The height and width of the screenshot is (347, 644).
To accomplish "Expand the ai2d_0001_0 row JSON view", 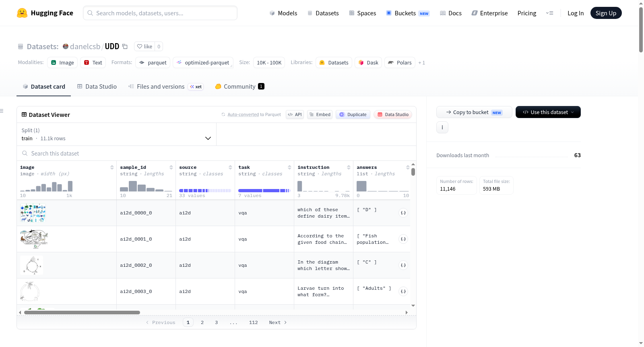I will pyautogui.click(x=403, y=239).
